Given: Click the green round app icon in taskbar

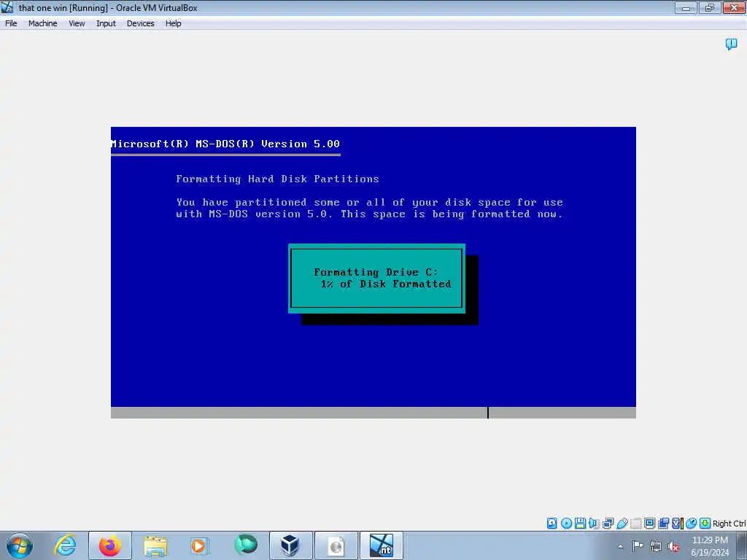Looking at the screenshot, I should pyautogui.click(x=245, y=545).
